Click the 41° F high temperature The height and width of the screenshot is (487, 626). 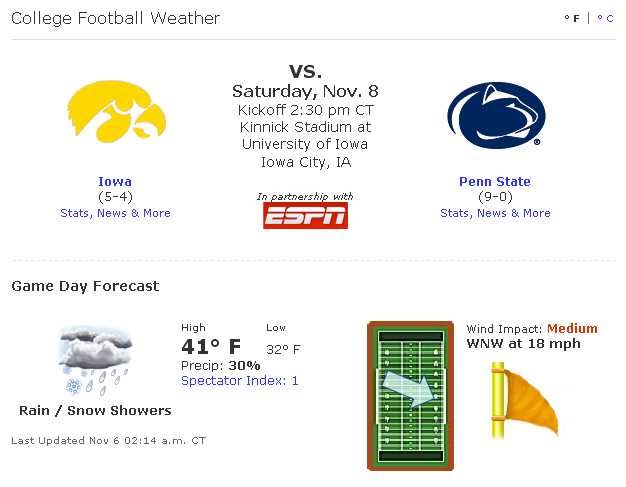click(x=211, y=347)
